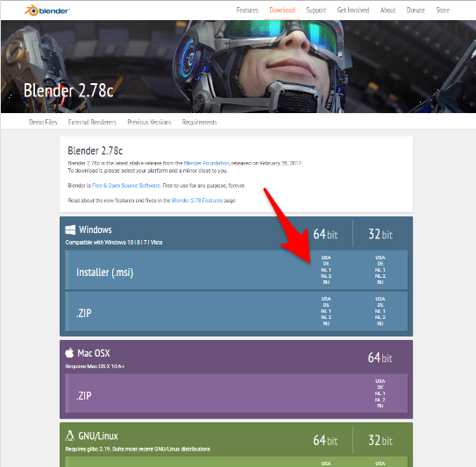Download Windows 32-bit ZIP from DE mirror
Image resolution: width=476 pixels, height=467 pixels.
point(380,305)
